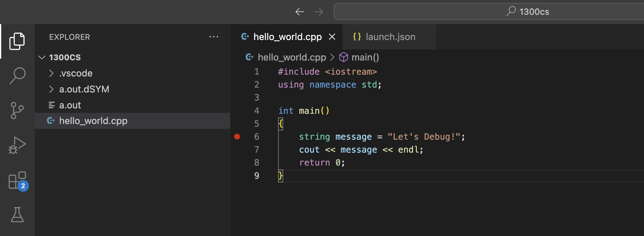Screen dimensions: 644x236
Task: Click the "Let's Debug!" string literal
Action: click(x=424, y=137)
